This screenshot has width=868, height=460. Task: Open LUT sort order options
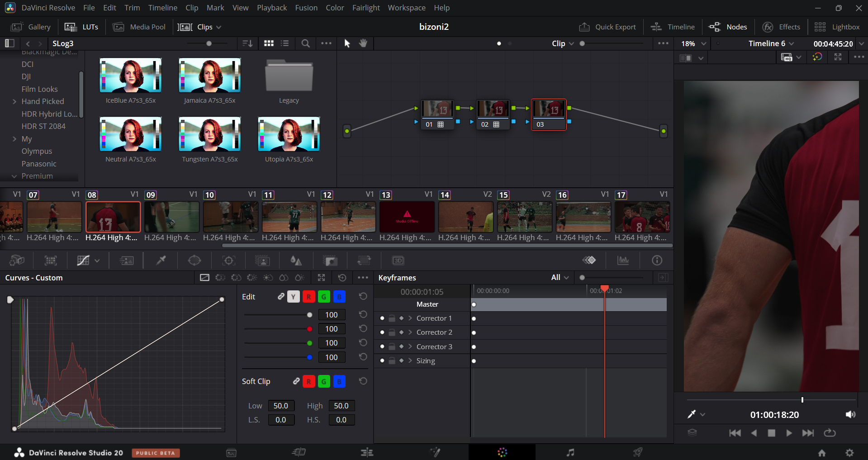tap(247, 43)
